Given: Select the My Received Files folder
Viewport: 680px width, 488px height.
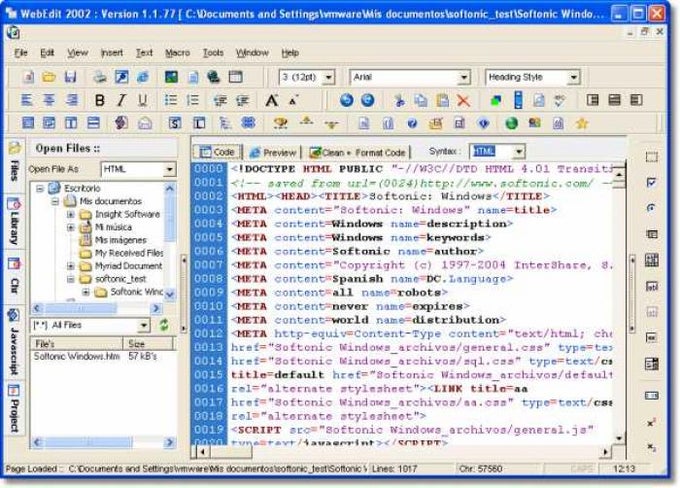Looking at the screenshot, I should pyautogui.click(x=129, y=253).
